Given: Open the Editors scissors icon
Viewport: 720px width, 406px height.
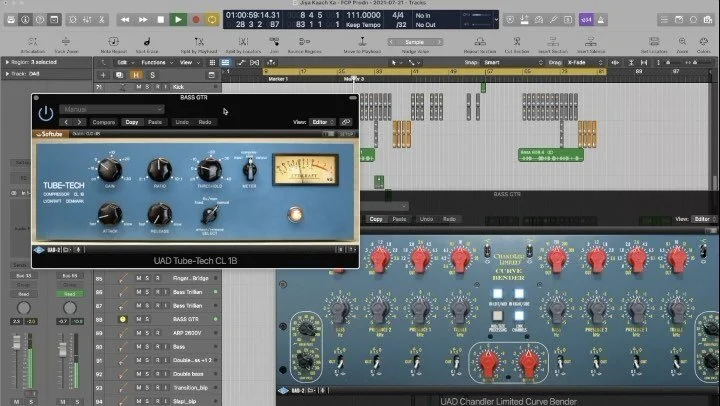Looking at the screenshot, I should (x=101, y=20).
